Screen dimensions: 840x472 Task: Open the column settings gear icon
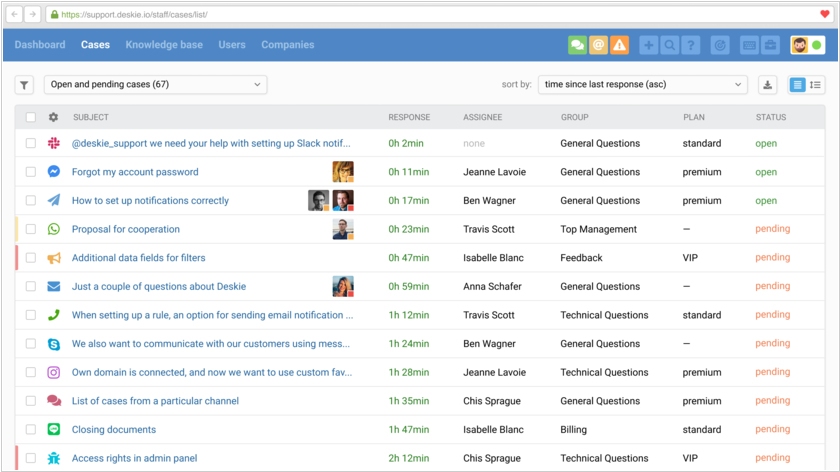click(x=53, y=117)
